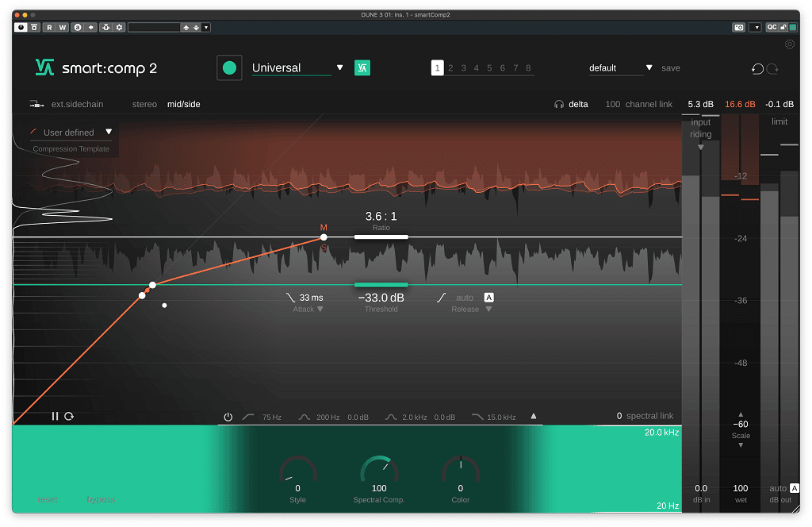The width and height of the screenshot is (812, 527).
Task: Open the host preset browser dropdown
Action: pyautogui.click(x=206, y=28)
